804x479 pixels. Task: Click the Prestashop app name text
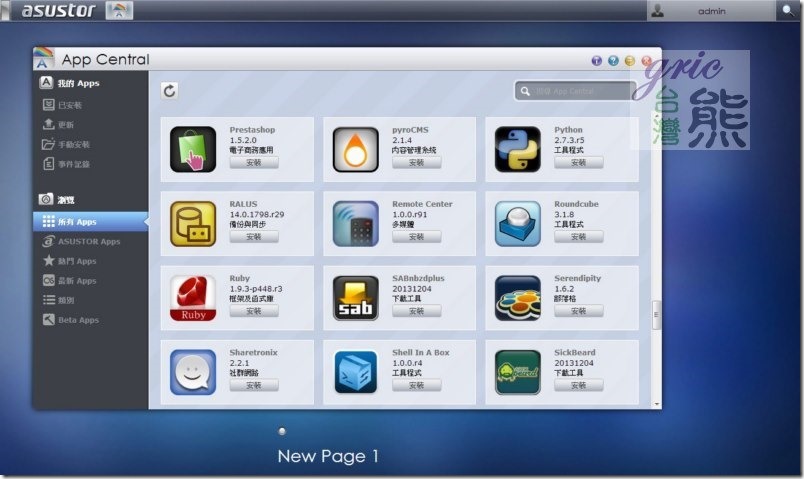252,130
